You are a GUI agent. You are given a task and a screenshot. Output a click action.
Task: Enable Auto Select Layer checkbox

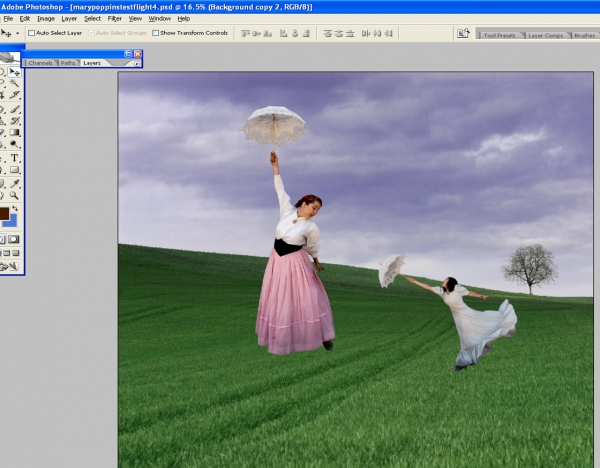[32, 33]
